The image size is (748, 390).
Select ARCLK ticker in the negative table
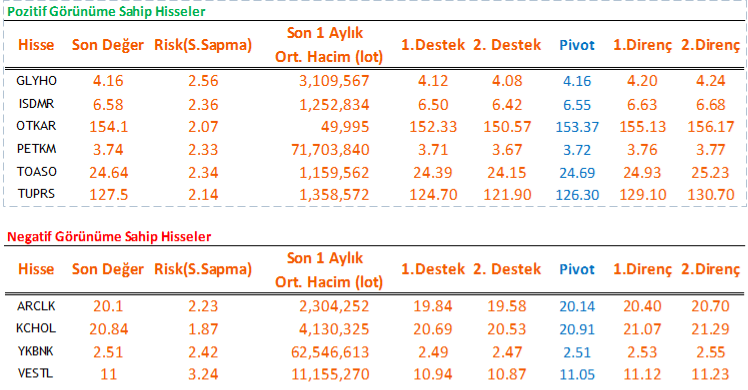coord(36,306)
